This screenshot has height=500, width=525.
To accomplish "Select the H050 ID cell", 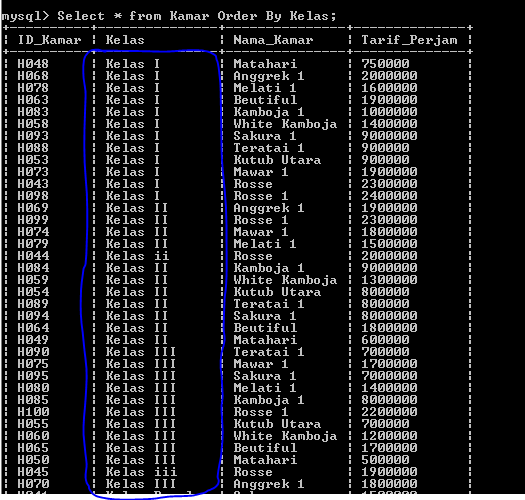I will (33, 460).
